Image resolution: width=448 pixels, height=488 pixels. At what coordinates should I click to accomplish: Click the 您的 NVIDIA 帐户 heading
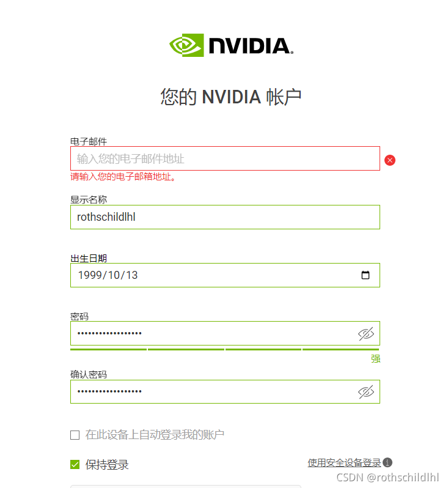(x=231, y=97)
